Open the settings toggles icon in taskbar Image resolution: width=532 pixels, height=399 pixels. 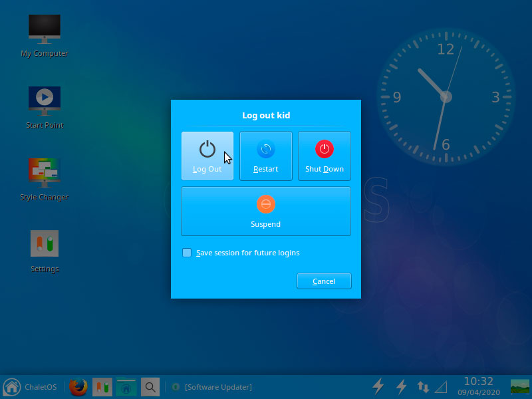[102, 387]
